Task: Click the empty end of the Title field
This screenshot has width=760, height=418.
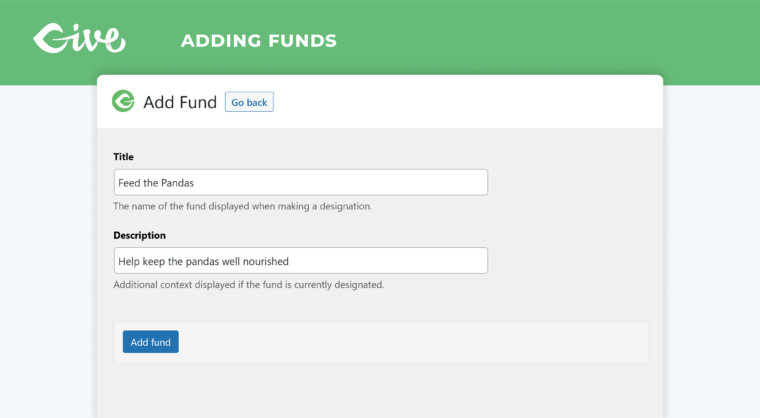Action: pyautogui.click(x=339, y=182)
